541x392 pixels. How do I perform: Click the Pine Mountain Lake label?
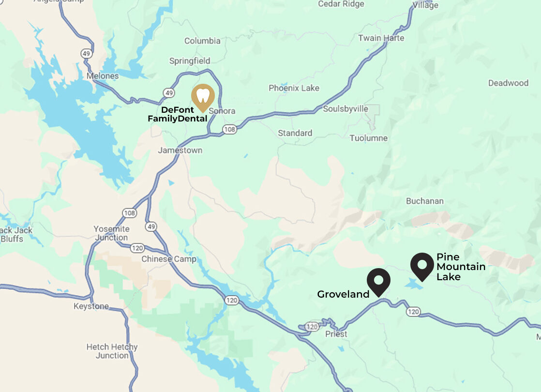coord(461,267)
